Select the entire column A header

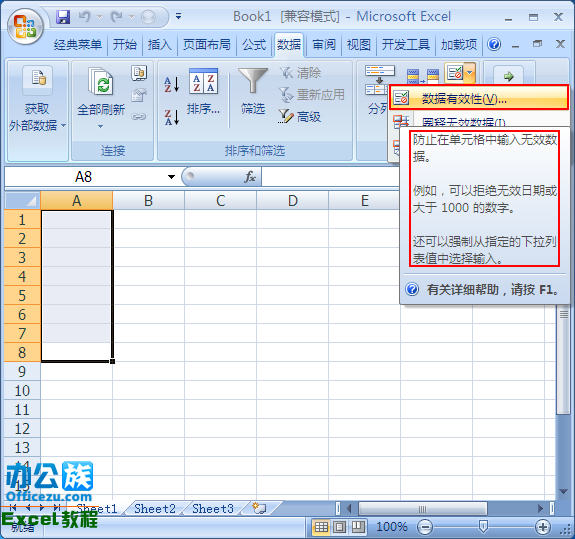pos(76,201)
